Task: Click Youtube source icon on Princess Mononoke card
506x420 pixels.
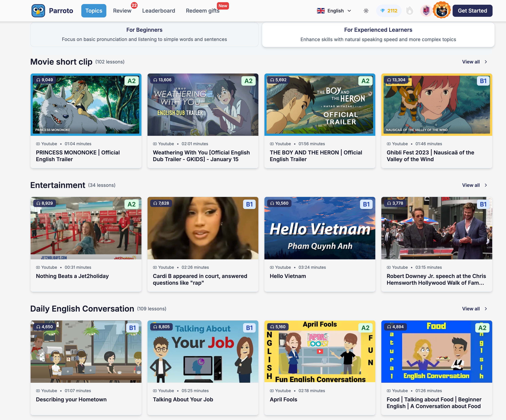Action: pyautogui.click(x=38, y=144)
